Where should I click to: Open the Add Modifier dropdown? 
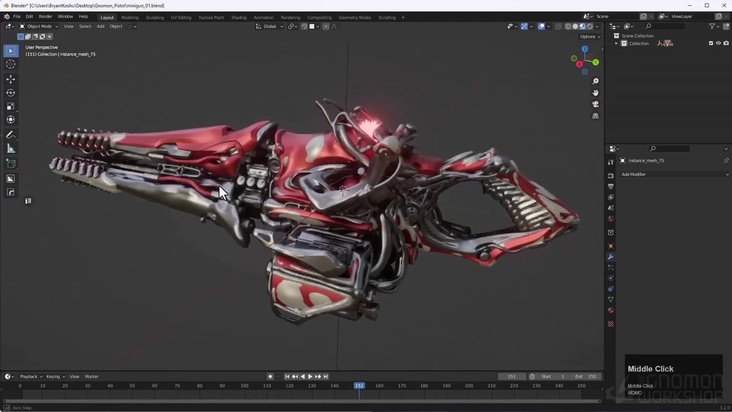pyautogui.click(x=674, y=175)
